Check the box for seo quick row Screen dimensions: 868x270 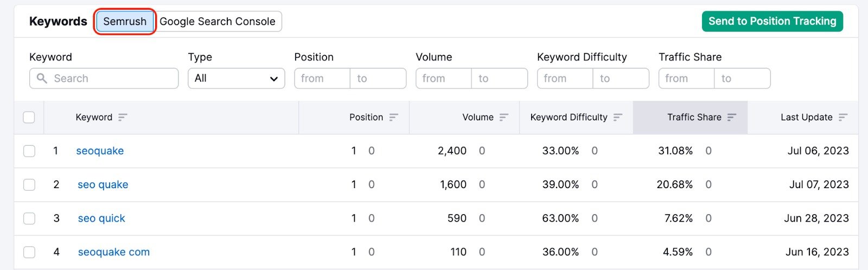[x=29, y=218]
